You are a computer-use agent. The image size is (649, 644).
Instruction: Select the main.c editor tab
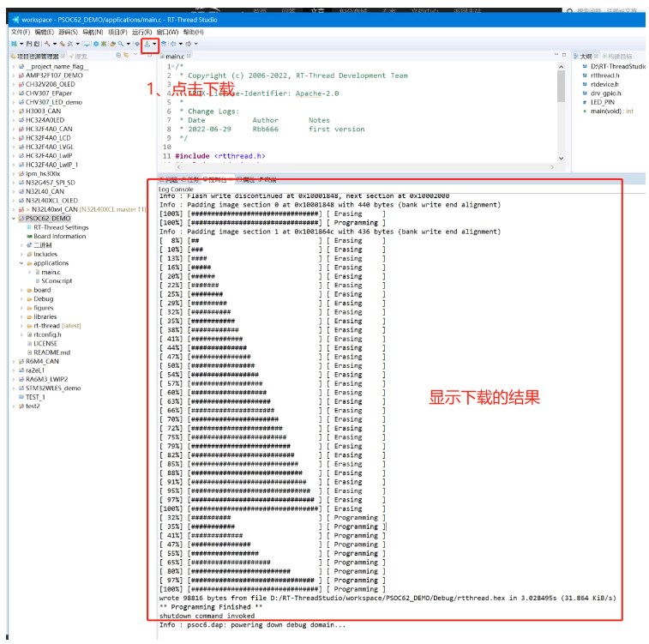click(175, 57)
